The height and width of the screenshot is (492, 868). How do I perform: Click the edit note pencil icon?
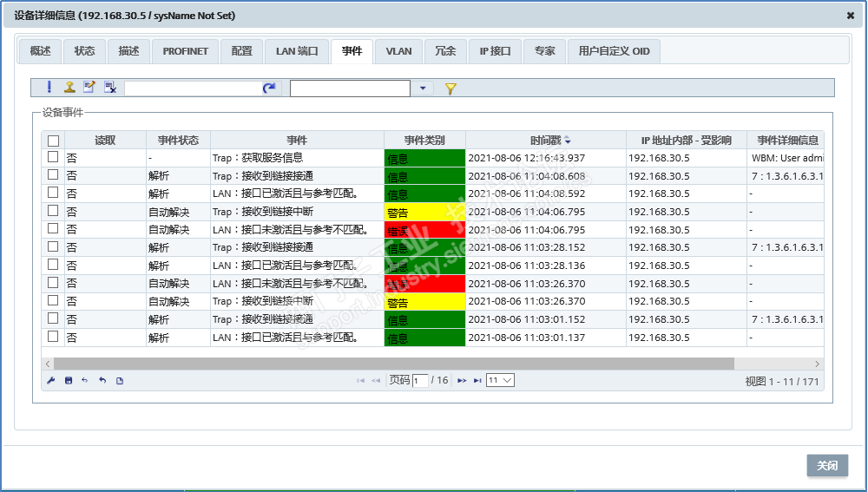click(89, 87)
